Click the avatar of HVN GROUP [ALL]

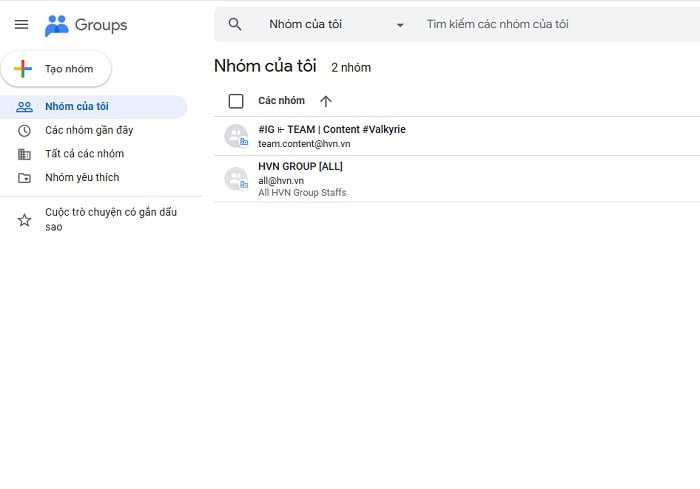[236, 179]
